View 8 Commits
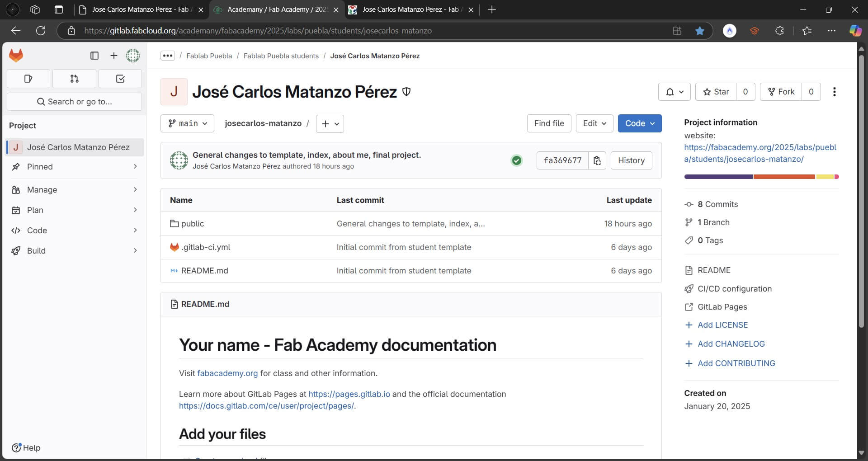This screenshot has width=868, height=461. [717, 204]
